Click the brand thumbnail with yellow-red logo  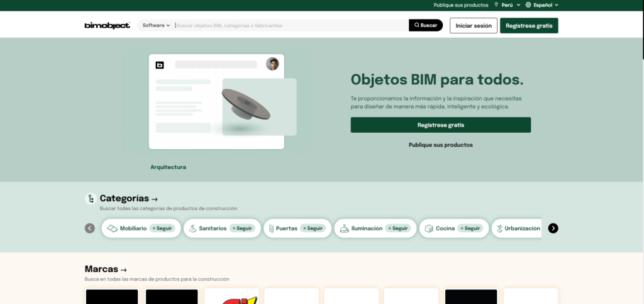[x=231, y=296]
